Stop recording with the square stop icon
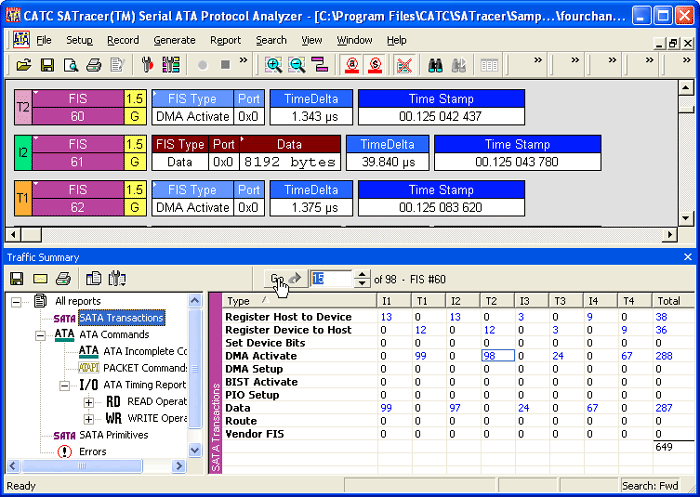This screenshot has height=497, width=700. click(x=225, y=65)
